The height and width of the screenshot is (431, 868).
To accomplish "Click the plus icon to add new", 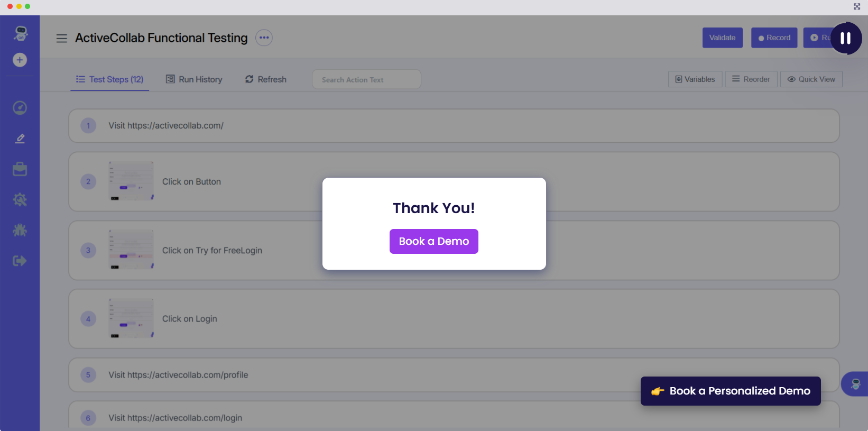I will pyautogui.click(x=20, y=60).
